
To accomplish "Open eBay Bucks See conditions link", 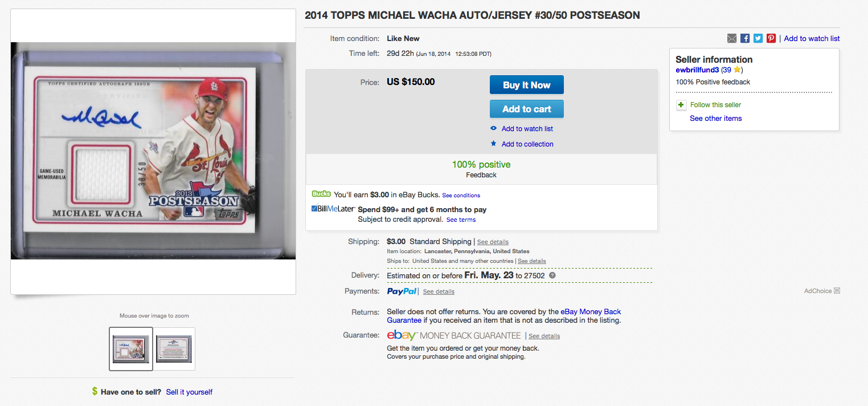I will pos(461,195).
